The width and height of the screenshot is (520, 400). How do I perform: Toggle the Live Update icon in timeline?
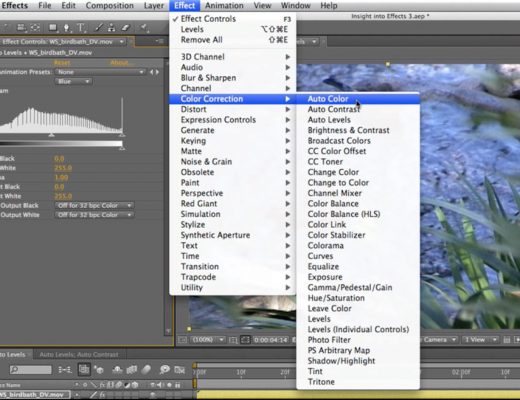pos(84,369)
